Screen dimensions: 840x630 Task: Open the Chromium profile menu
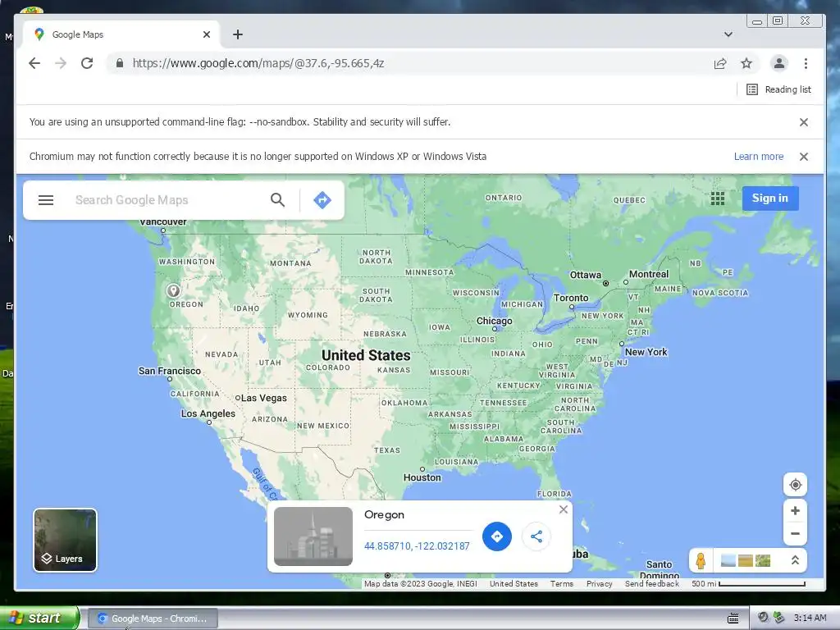(779, 63)
